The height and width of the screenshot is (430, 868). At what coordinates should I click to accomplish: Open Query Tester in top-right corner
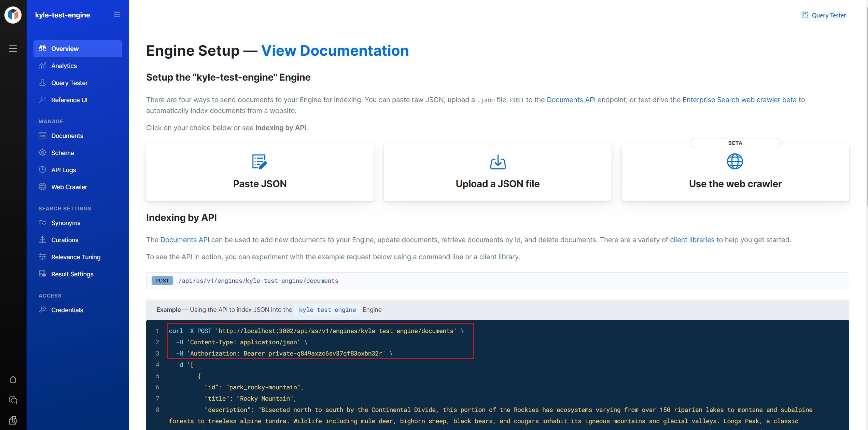[x=824, y=15]
